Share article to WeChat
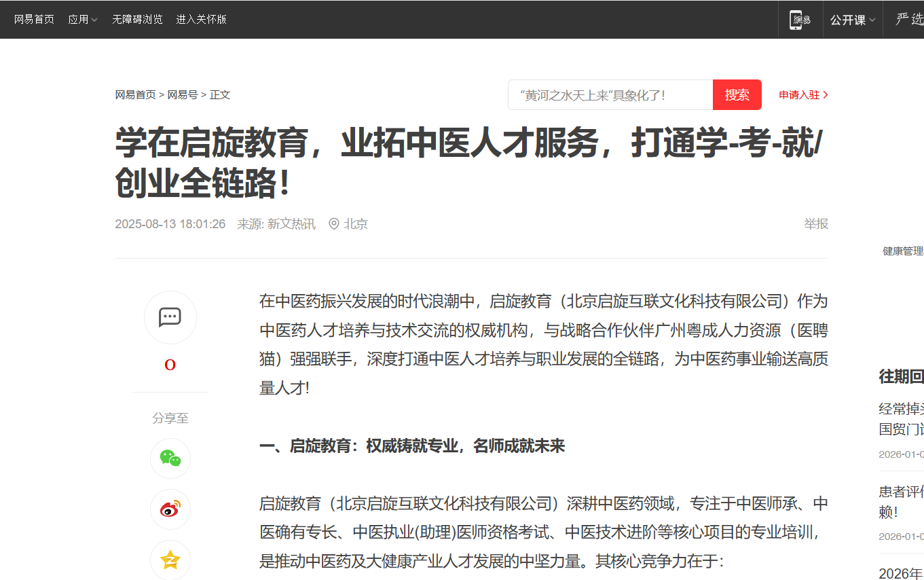This screenshot has height=580, width=924. [x=170, y=458]
